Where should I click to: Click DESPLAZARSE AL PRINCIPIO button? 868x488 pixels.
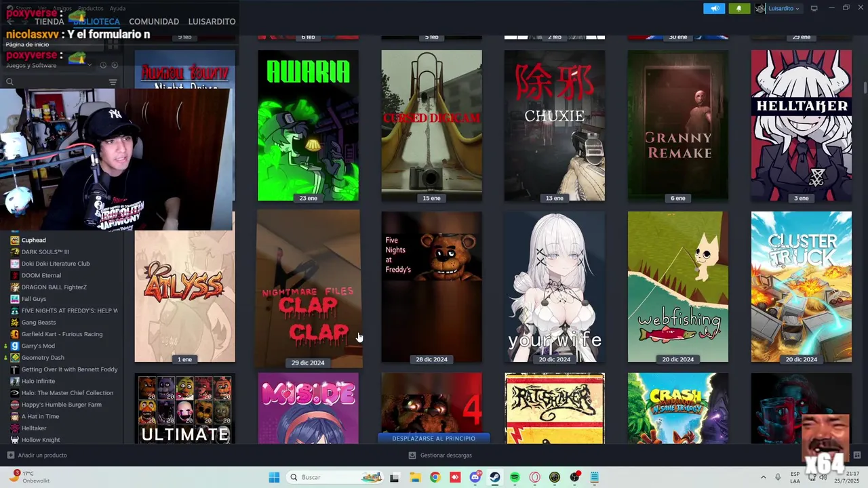pyautogui.click(x=434, y=439)
